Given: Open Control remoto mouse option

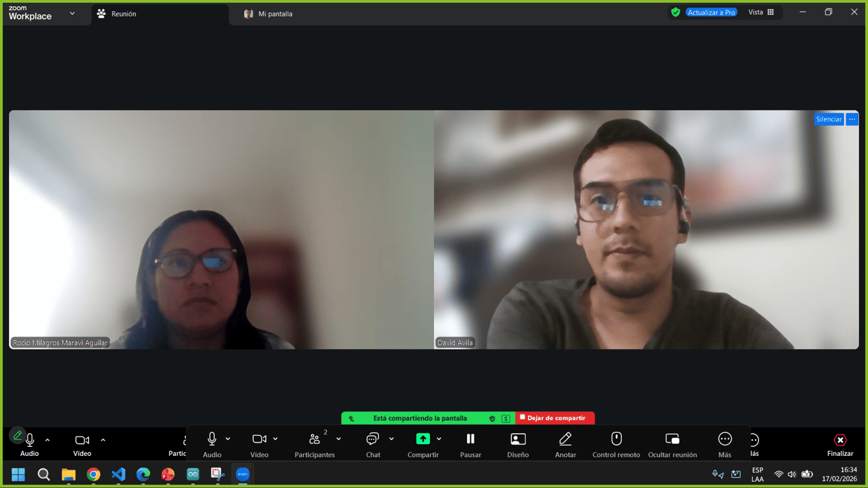Looking at the screenshot, I should tap(616, 444).
